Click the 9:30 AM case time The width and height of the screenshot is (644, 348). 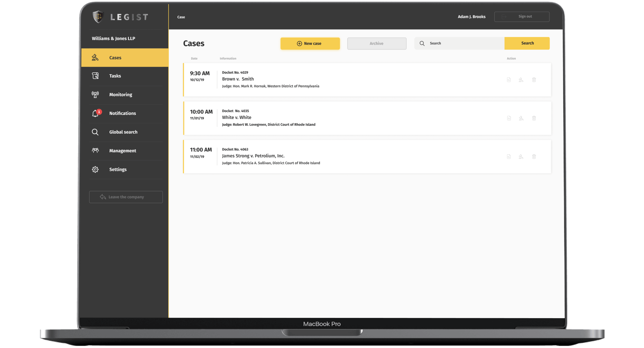(x=200, y=73)
